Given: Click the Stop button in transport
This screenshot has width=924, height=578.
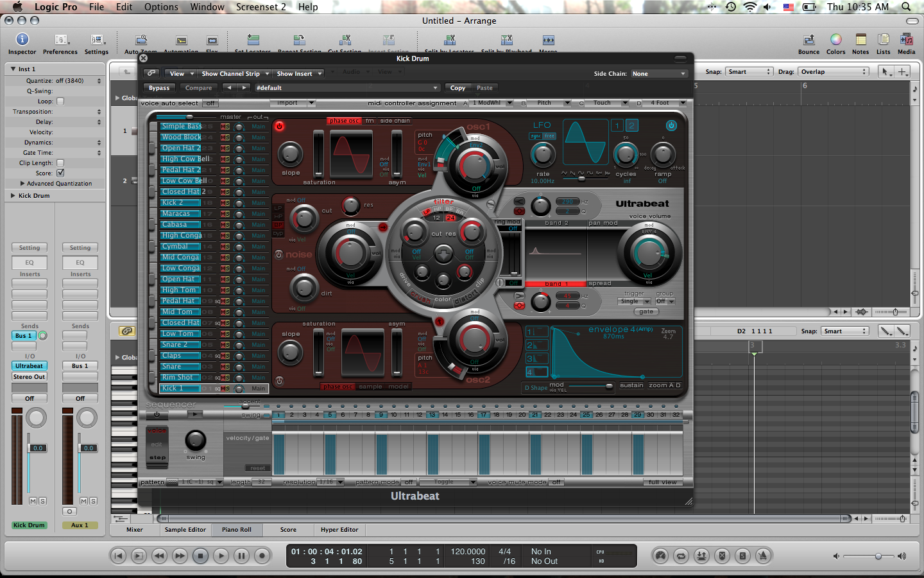Looking at the screenshot, I should pyautogui.click(x=200, y=556).
